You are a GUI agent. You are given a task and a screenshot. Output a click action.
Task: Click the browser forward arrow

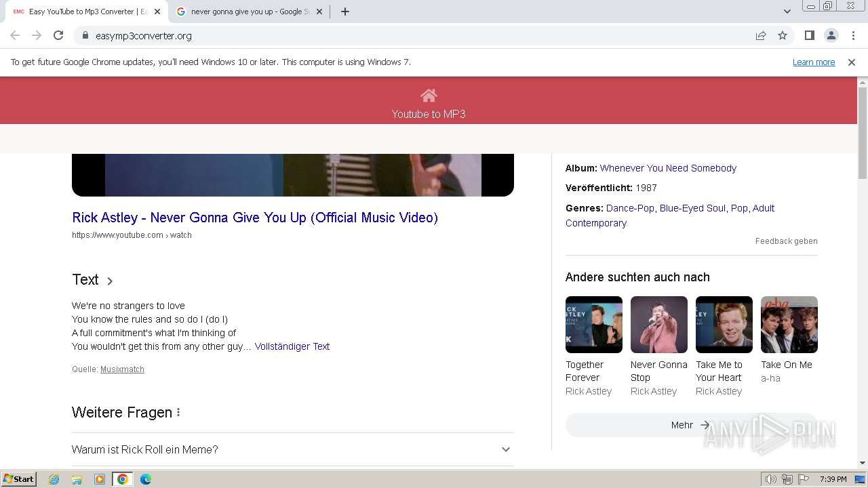point(37,35)
